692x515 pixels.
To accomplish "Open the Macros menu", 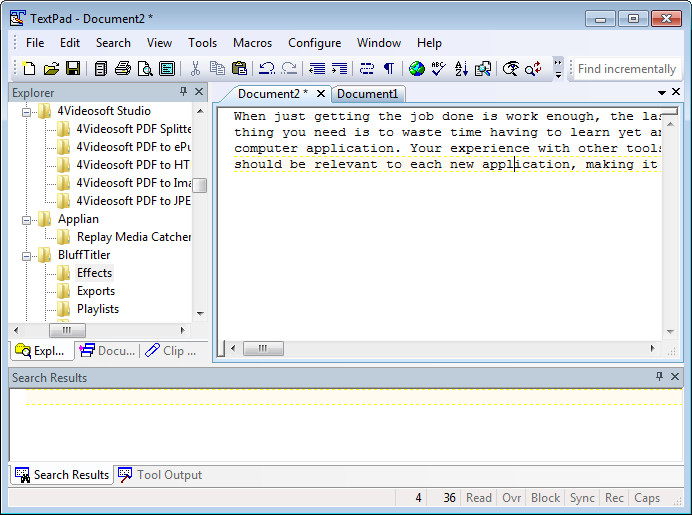I will [x=252, y=43].
